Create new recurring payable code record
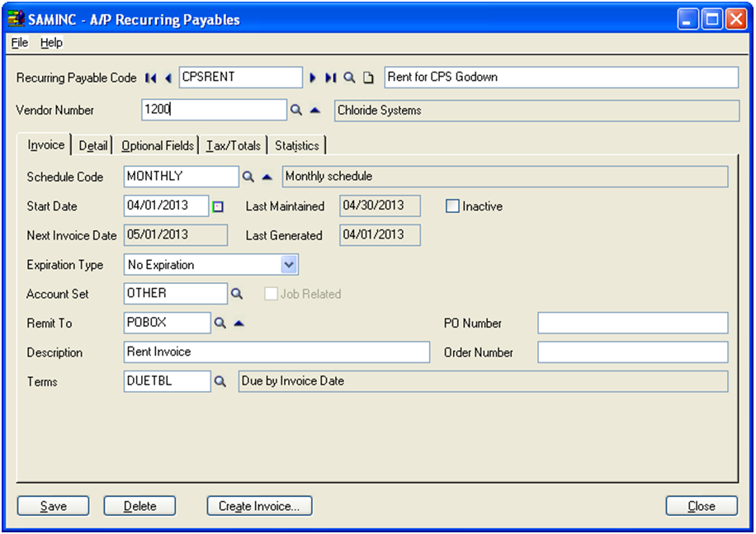Viewport: 756px width, 534px height. click(x=369, y=78)
